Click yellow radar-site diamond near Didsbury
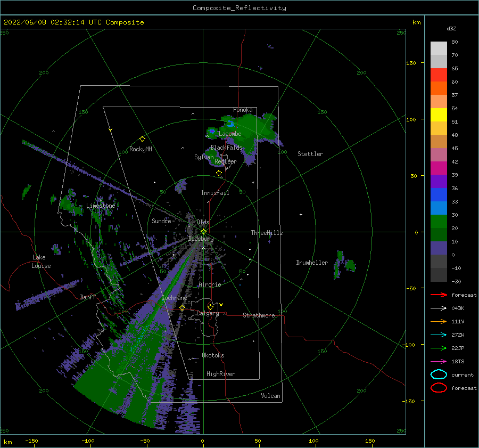Screen dimensions: 479x448 (203, 232)
